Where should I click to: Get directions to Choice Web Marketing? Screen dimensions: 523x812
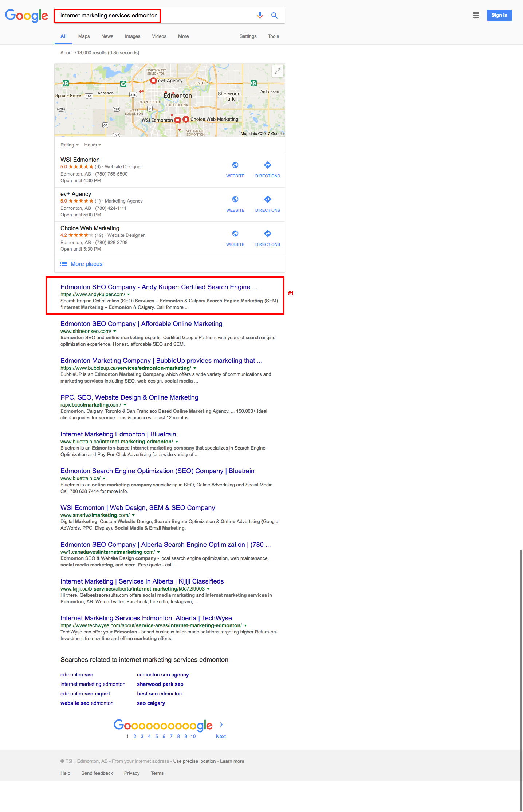coord(268,234)
